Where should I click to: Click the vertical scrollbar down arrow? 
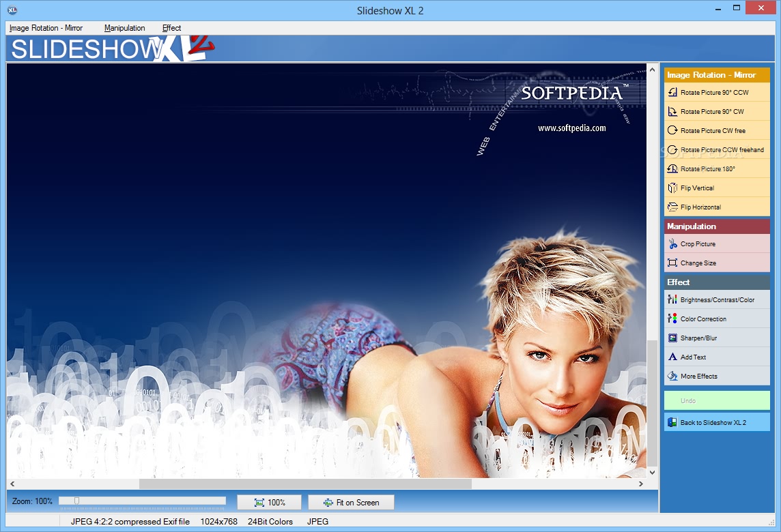(652, 473)
